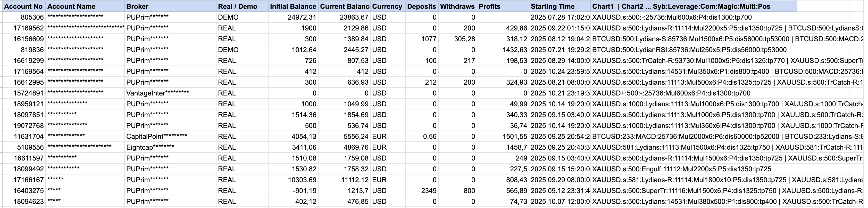Image resolution: width=868 pixels, height=208 pixels.
Task: Click the Account No column header
Action: (24, 6)
